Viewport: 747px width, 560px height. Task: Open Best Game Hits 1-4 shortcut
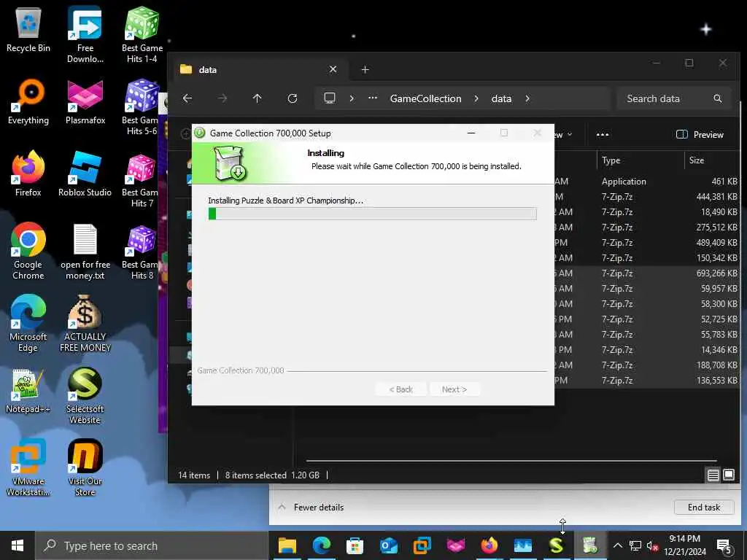click(142, 34)
